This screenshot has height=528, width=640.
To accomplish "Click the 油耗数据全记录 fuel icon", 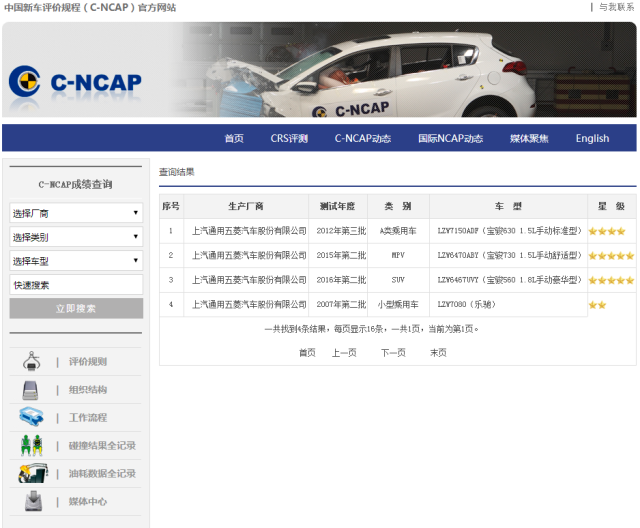I will (31, 473).
